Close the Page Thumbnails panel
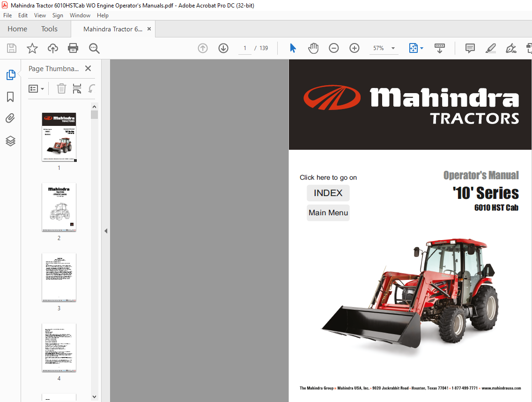The height and width of the screenshot is (402, 532). [88, 68]
